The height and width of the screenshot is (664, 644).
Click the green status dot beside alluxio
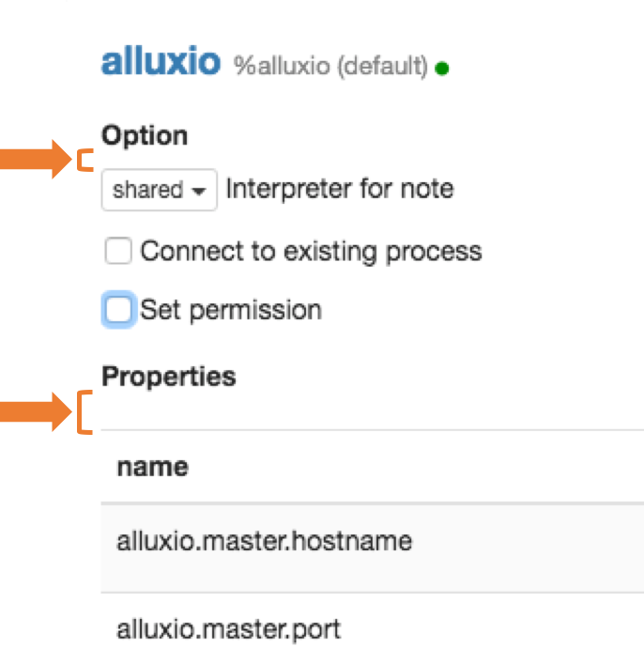coord(442,68)
